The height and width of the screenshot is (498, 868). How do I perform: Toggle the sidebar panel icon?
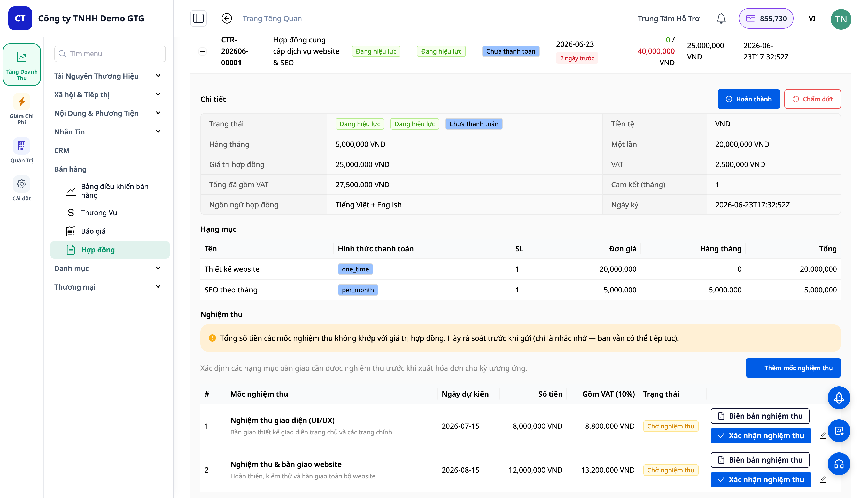pos(198,18)
